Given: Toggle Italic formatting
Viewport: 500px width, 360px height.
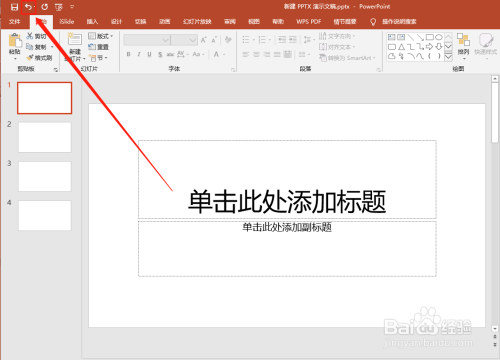Looking at the screenshot, I should pyautogui.click(x=139, y=54).
